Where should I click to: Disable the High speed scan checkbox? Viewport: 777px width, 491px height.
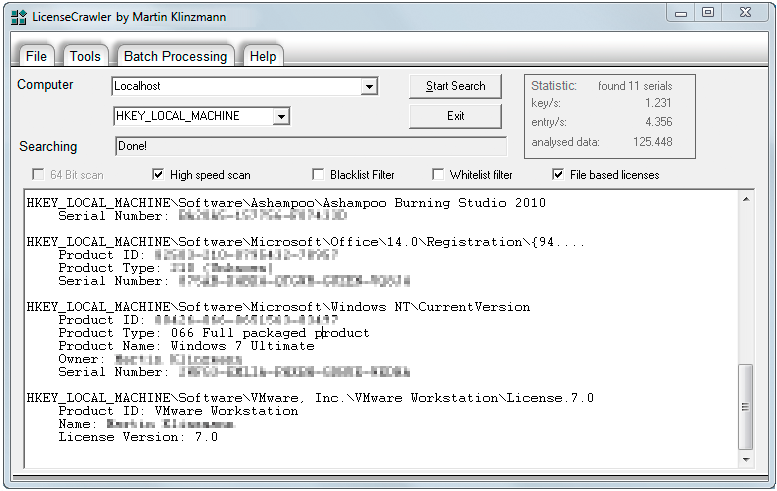click(158, 175)
